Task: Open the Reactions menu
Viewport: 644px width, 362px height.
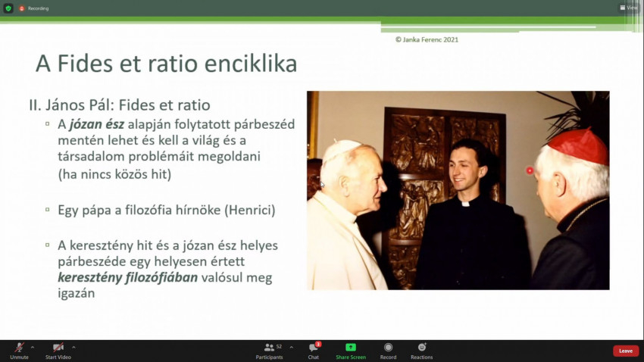Action: (x=422, y=350)
